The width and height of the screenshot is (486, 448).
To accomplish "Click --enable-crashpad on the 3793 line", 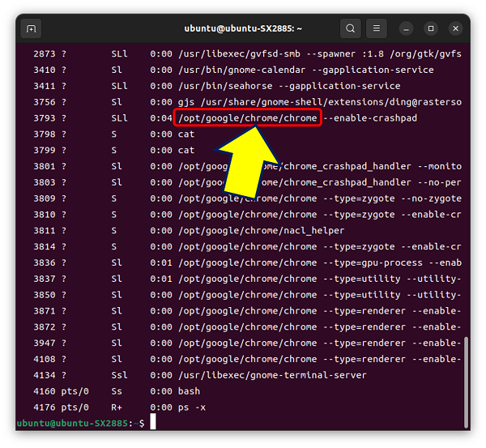I will pos(370,118).
